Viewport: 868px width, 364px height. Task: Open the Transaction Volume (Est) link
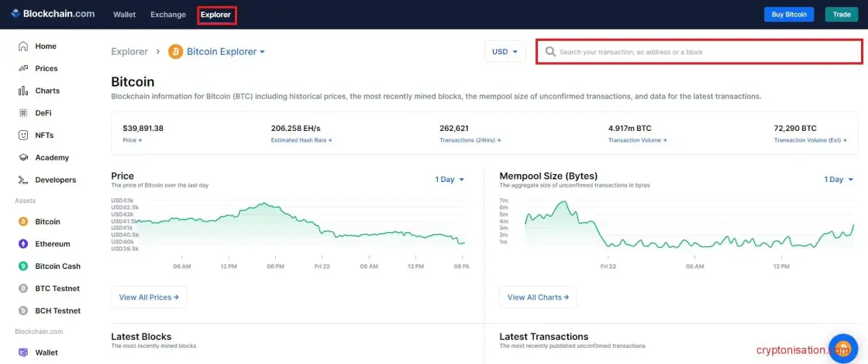[x=811, y=140]
